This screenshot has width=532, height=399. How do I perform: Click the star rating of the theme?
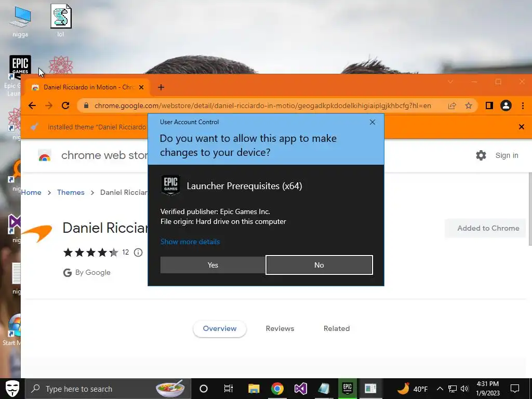click(x=90, y=252)
